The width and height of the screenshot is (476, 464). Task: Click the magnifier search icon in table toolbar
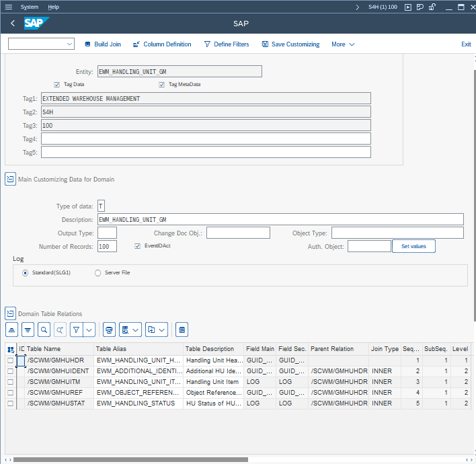(44, 330)
